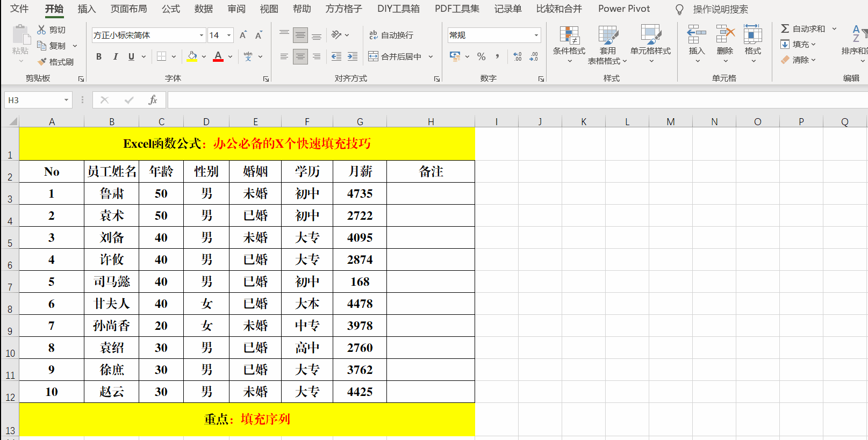Click the phonetic guide (wén) icon
Image resolution: width=868 pixels, height=440 pixels.
pos(248,56)
